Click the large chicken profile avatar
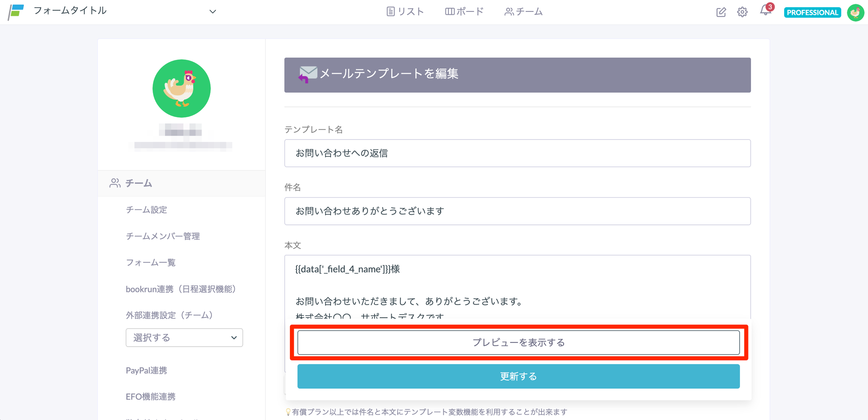This screenshot has width=868, height=420. [181, 88]
